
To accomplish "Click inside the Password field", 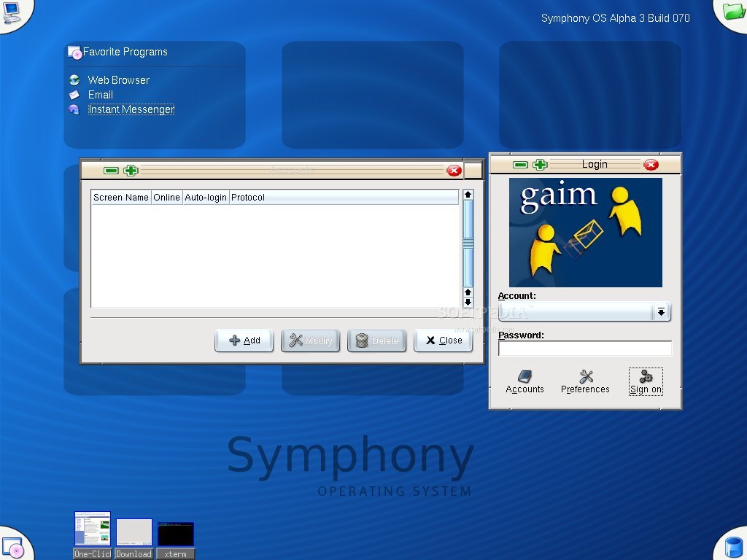I will (x=584, y=348).
